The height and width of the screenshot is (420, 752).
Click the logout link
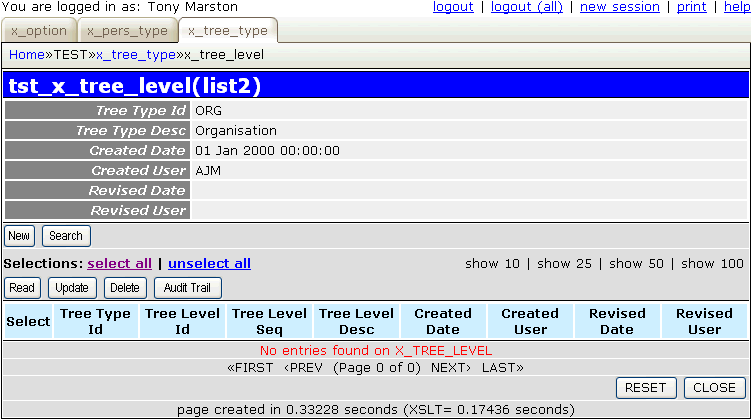click(453, 7)
